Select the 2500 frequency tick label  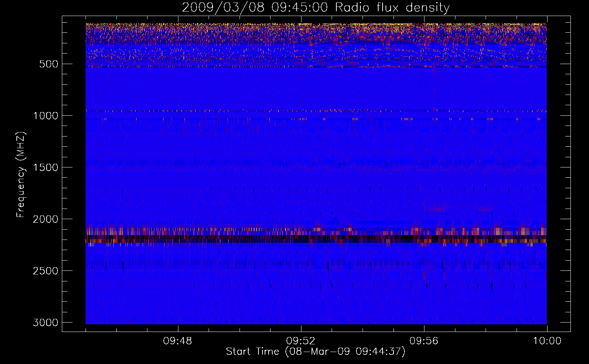tap(46, 271)
